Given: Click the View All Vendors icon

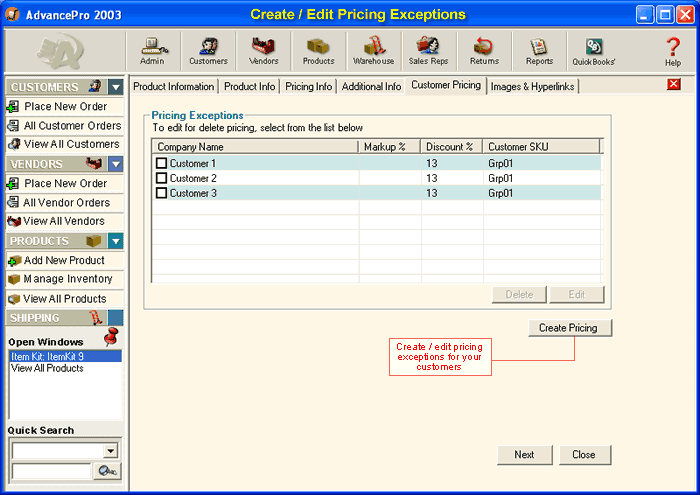Looking at the screenshot, I should [14, 221].
